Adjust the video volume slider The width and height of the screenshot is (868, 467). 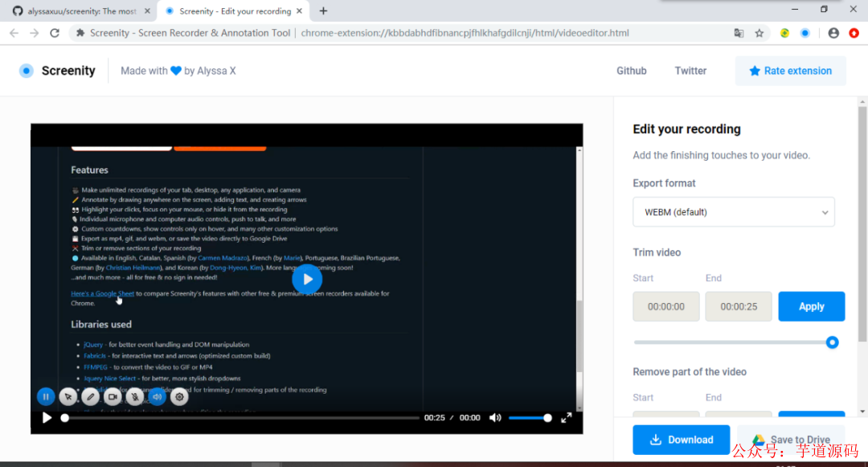(530, 418)
